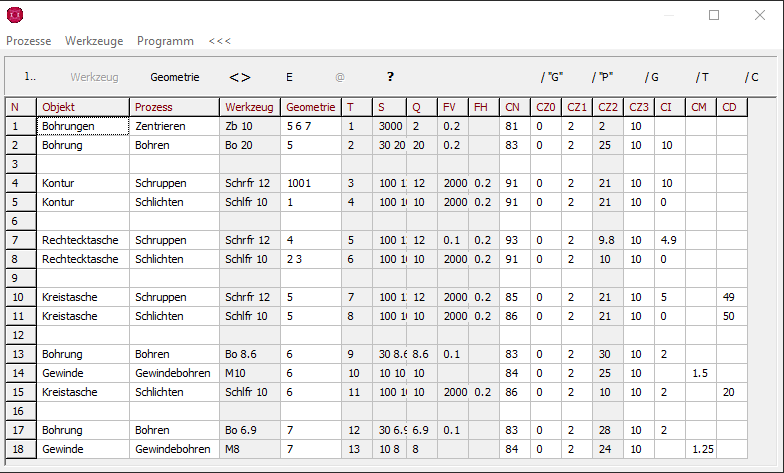Click the Objekt column header
The width and height of the screenshot is (784, 473).
tap(83, 107)
